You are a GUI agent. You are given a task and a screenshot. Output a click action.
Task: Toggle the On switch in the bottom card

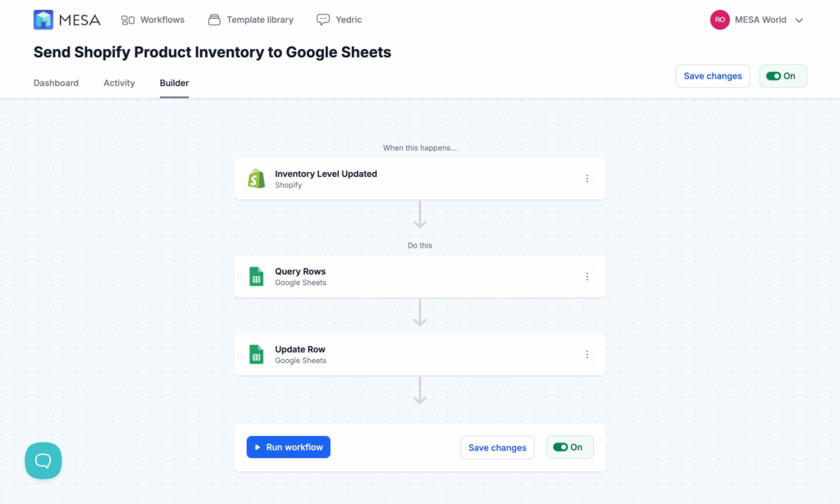[569, 447]
